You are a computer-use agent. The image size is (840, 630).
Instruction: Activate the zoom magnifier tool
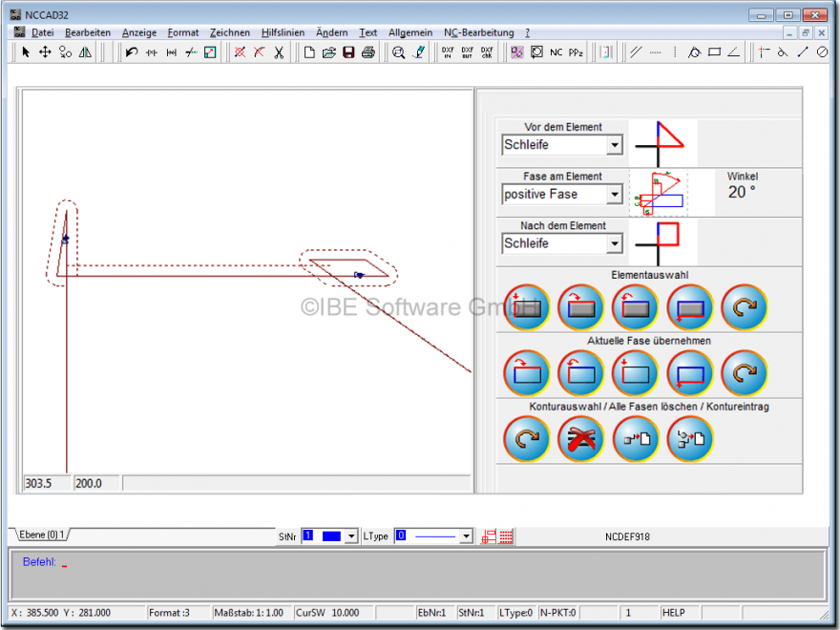point(398,52)
